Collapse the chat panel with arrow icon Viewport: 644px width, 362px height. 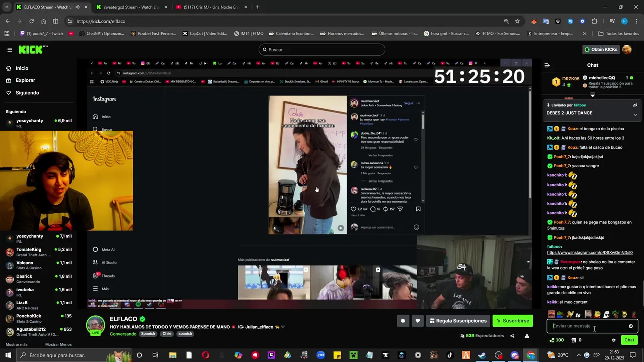coord(547,65)
